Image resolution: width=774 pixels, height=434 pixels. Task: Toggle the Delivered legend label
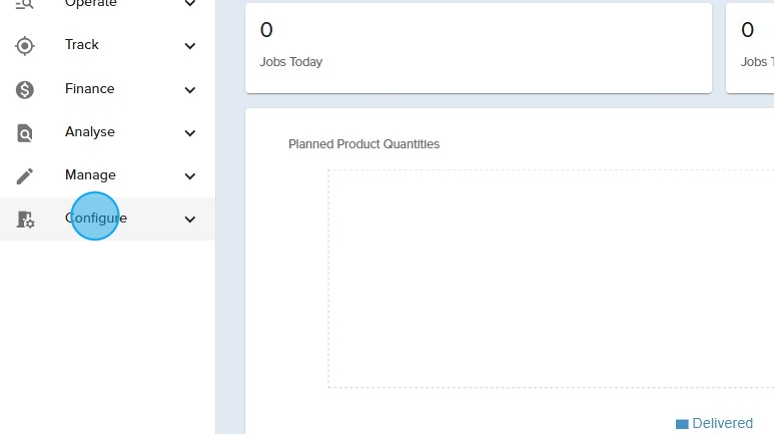(722, 424)
